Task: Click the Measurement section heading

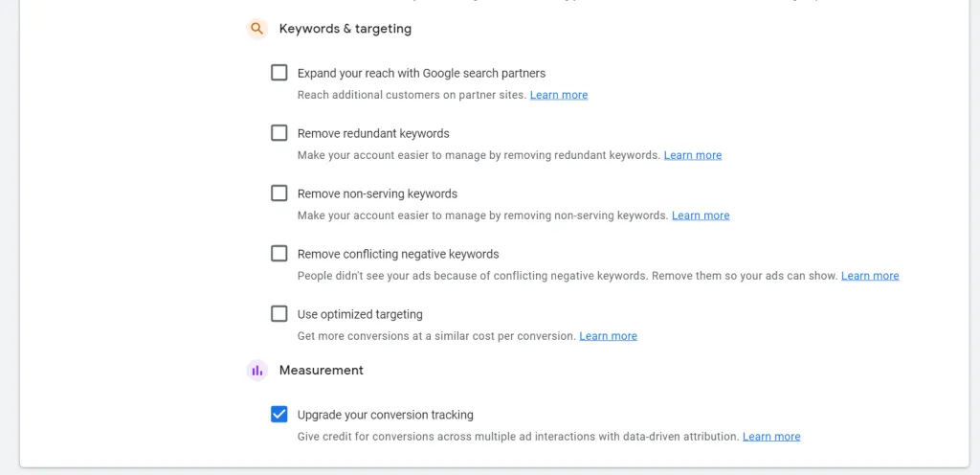Action: (x=322, y=371)
